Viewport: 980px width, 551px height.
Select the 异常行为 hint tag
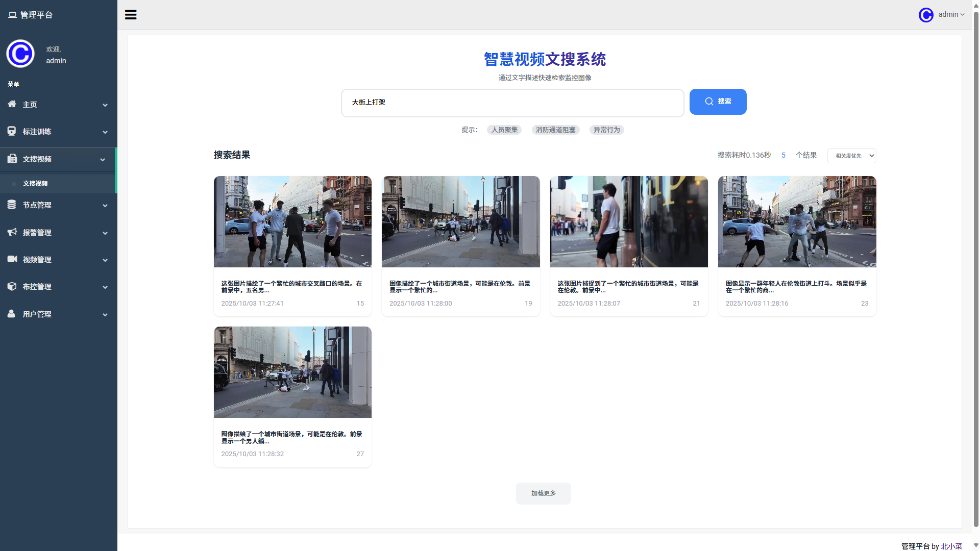click(x=606, y=130)
